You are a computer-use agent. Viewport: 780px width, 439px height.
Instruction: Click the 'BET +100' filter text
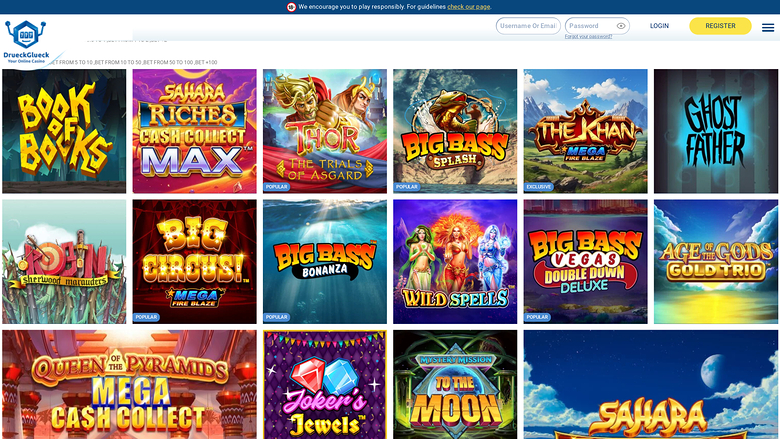coord(206,63)
